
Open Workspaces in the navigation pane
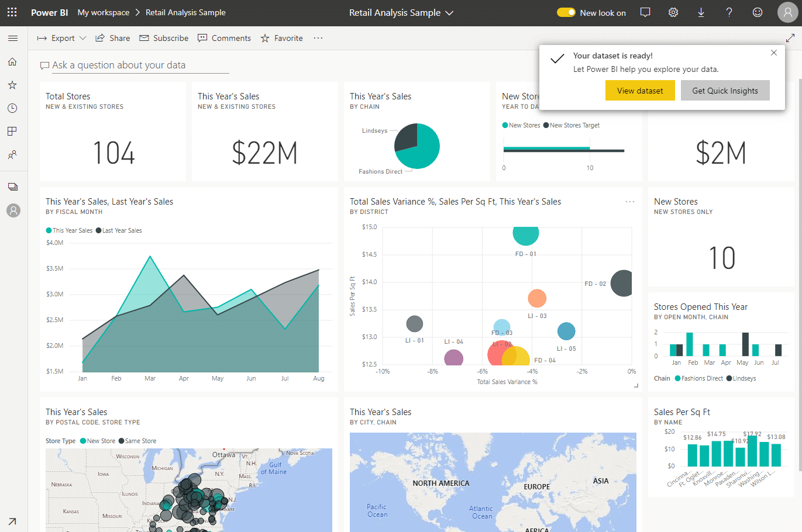(13, 186)
